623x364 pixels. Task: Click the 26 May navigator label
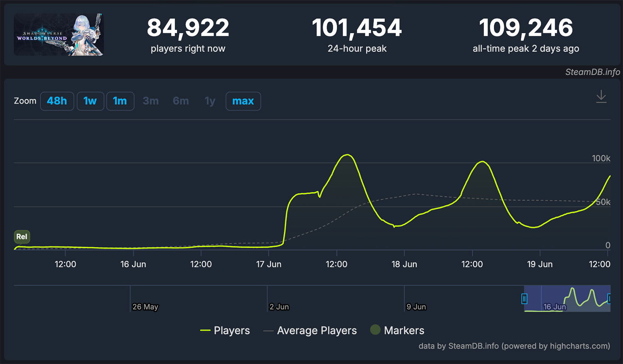(x=145, y=307)
